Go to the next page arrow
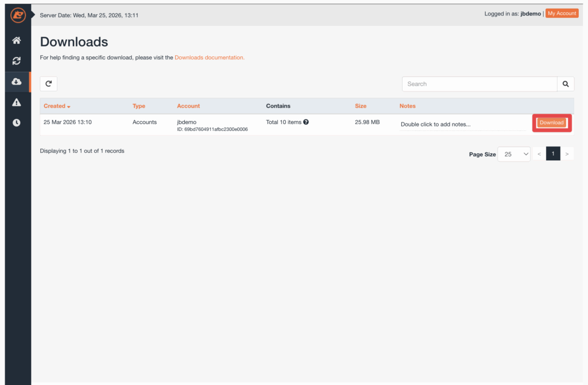 (567, 154)
